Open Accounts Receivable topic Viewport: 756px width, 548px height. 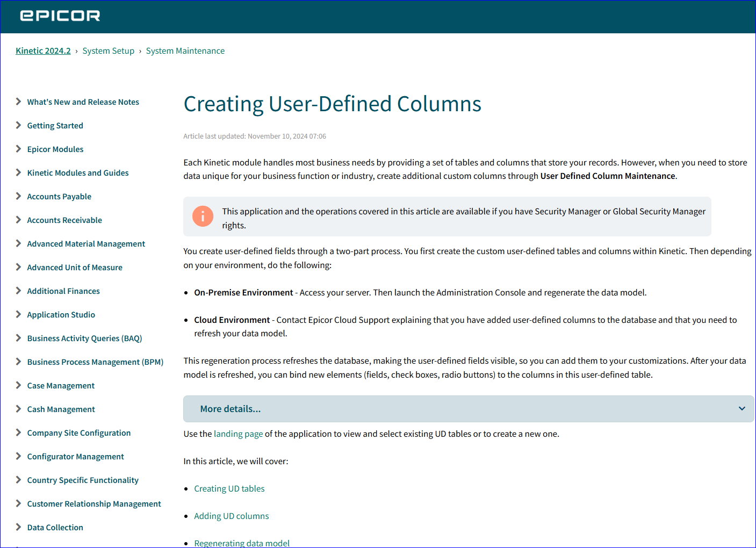point(64,220)
